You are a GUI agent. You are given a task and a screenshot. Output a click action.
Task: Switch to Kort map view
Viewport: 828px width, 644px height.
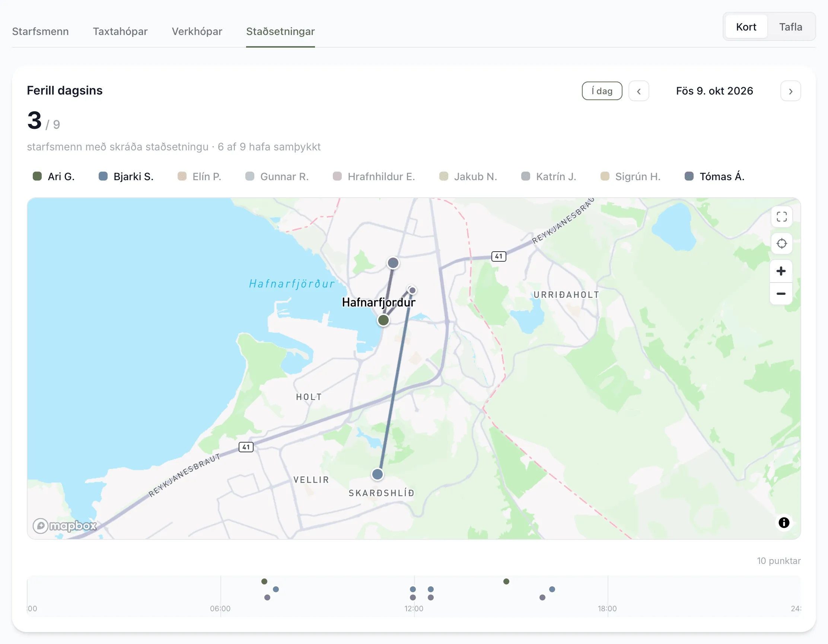pos(746,27)
